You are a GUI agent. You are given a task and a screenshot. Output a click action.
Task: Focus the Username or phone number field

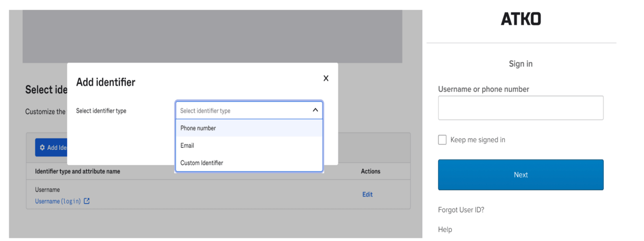520,108
